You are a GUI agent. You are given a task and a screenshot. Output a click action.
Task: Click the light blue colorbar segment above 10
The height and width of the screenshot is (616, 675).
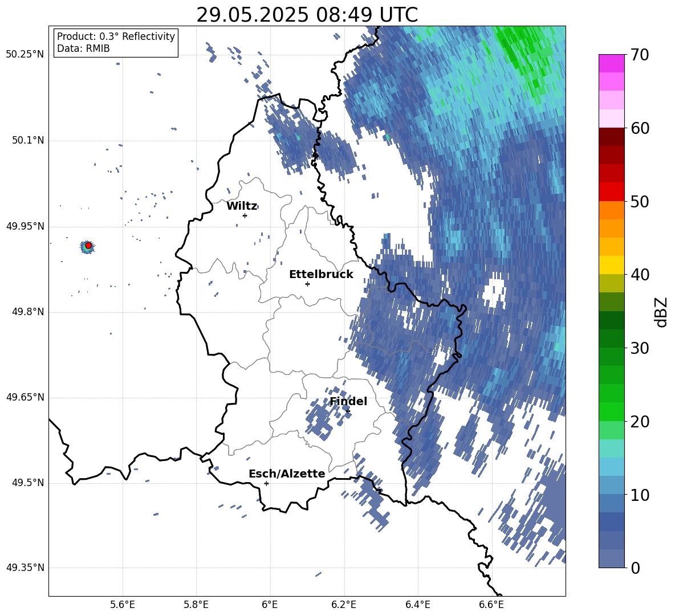point(611,467)
